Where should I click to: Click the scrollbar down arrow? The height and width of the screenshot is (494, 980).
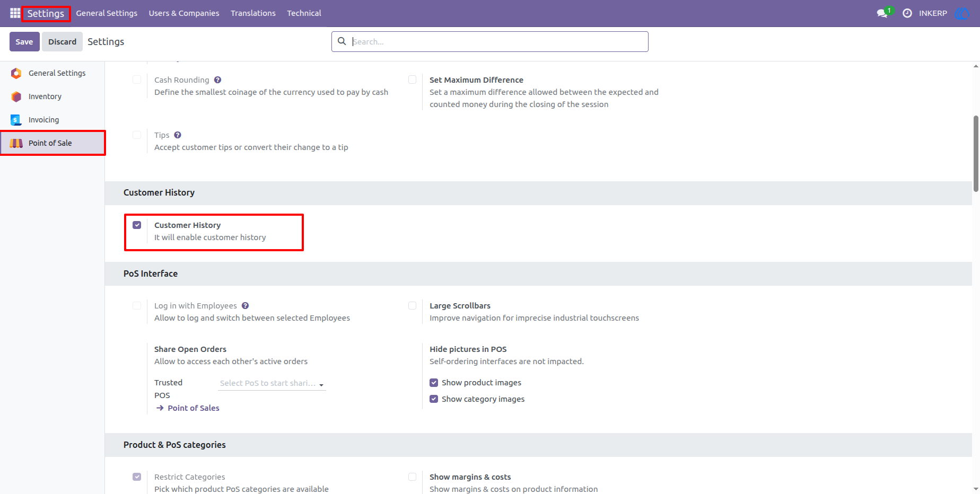(x=976, y=489)
